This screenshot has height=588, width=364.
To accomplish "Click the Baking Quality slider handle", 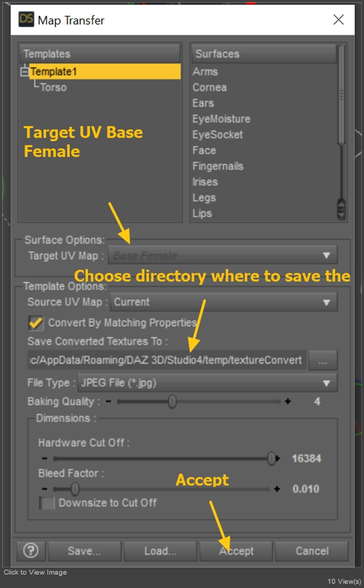I will click(172, 401).
